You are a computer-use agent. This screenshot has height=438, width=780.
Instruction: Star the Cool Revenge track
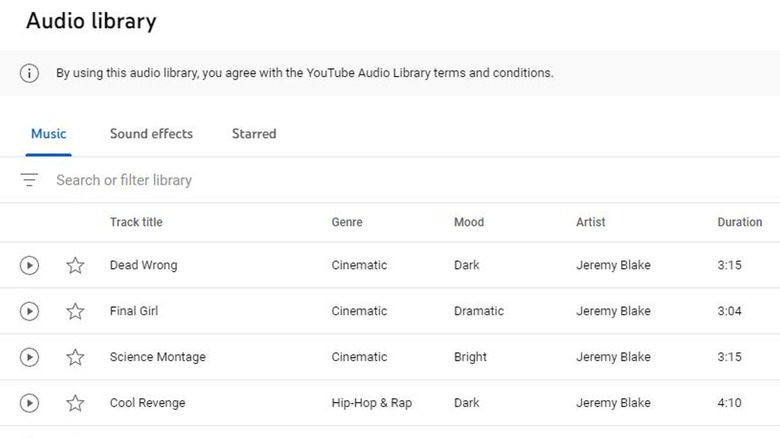pos(75,403)
